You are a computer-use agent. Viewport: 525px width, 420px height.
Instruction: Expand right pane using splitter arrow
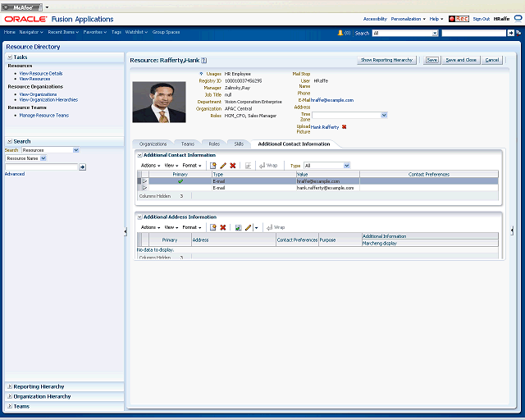tap(512, 231)
